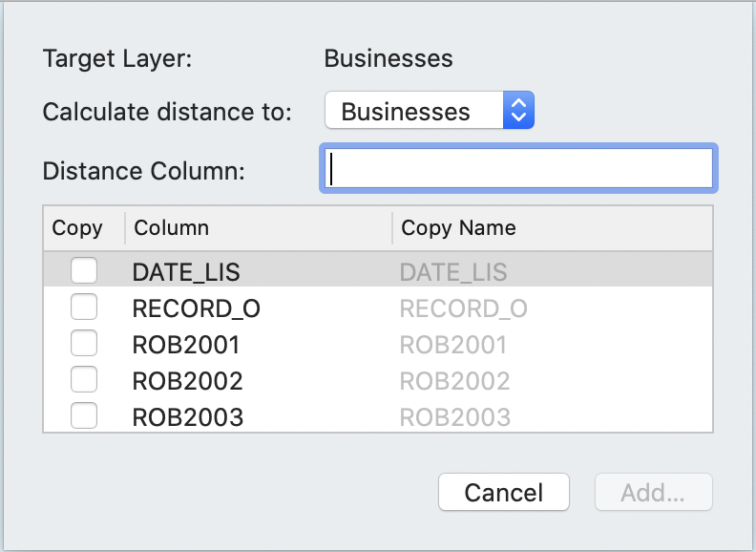Image resolution: width=756 pixels, height=552 pixels.
Task: Select the DATE_LIS column name
Action: click(186, 272)
